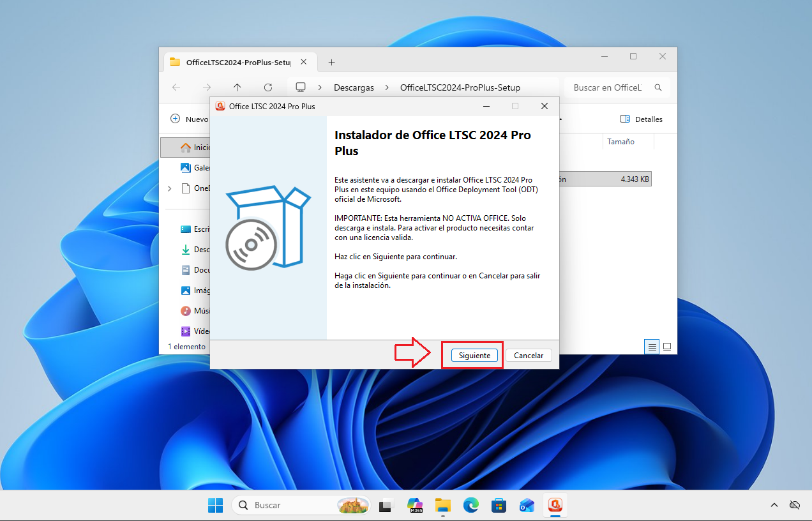
Task: Click the Nuevo button in Explorer toolbar
Action: coord(190,119)
